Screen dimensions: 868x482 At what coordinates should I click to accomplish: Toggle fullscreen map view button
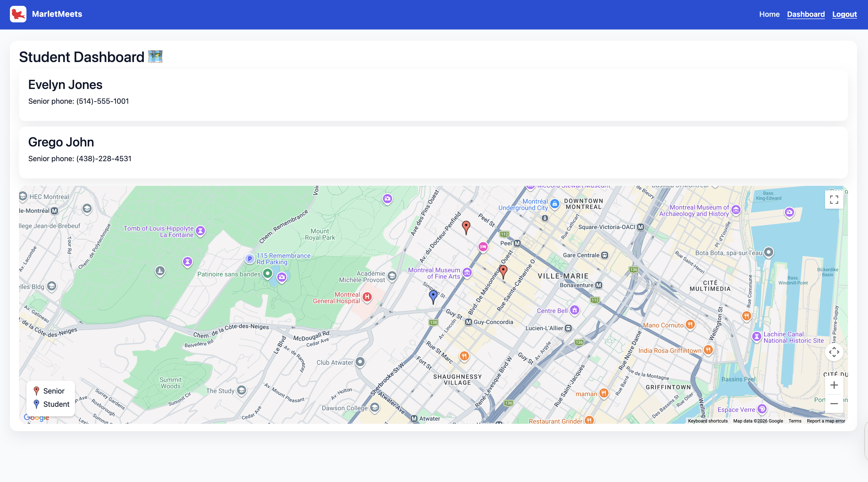[x=834, y=200]
